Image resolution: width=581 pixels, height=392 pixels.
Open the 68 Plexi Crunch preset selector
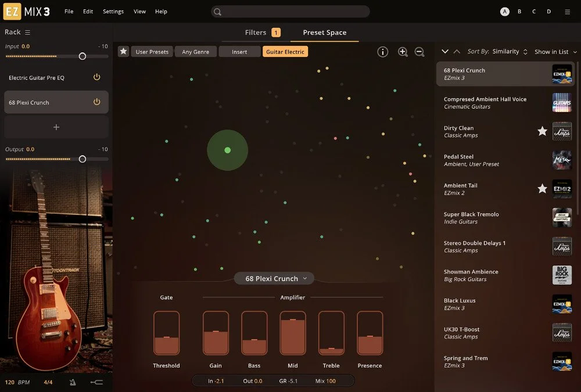point(274,278)
